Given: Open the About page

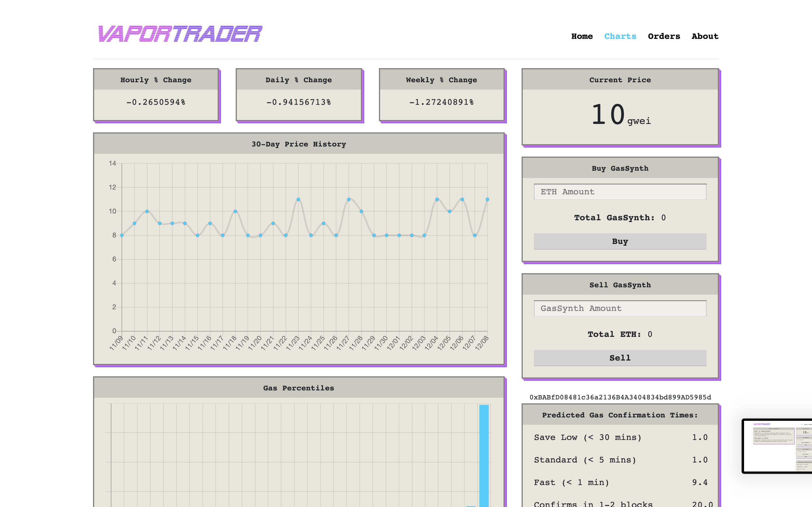Looking at the screenshot, I should [x=705, y=36].
